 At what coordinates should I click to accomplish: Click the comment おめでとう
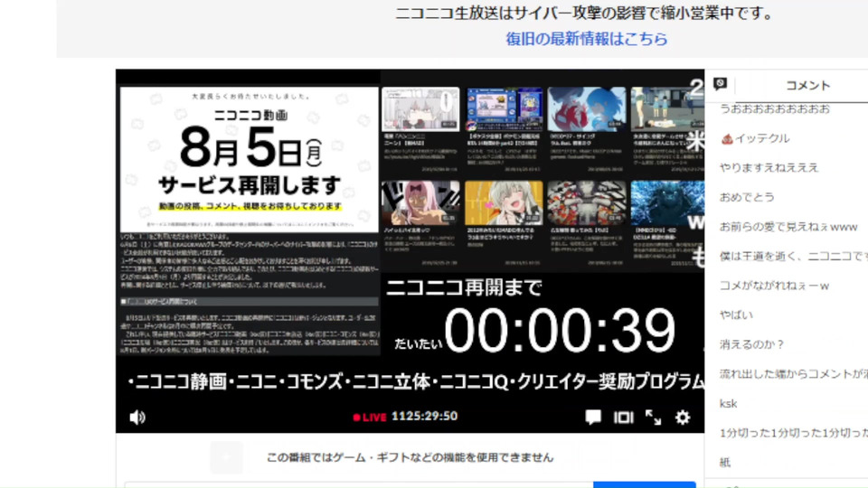747,197
